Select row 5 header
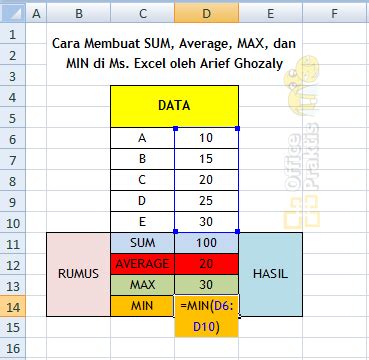The height and width of the screenshot is (360, 369). pos(12,118)
